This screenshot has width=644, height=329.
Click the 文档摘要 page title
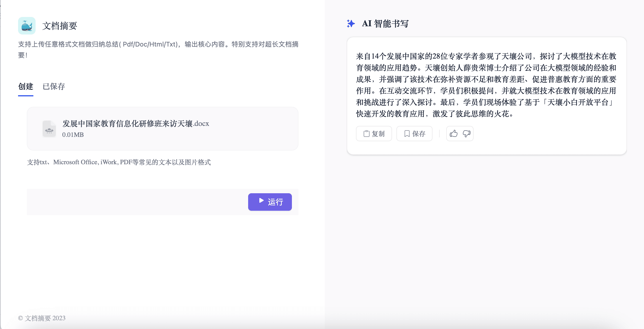click(60, 26)
